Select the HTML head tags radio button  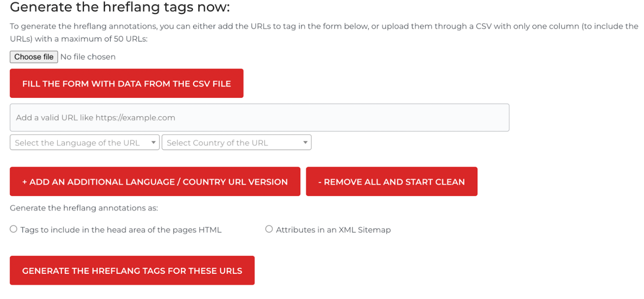pos(13,229)
